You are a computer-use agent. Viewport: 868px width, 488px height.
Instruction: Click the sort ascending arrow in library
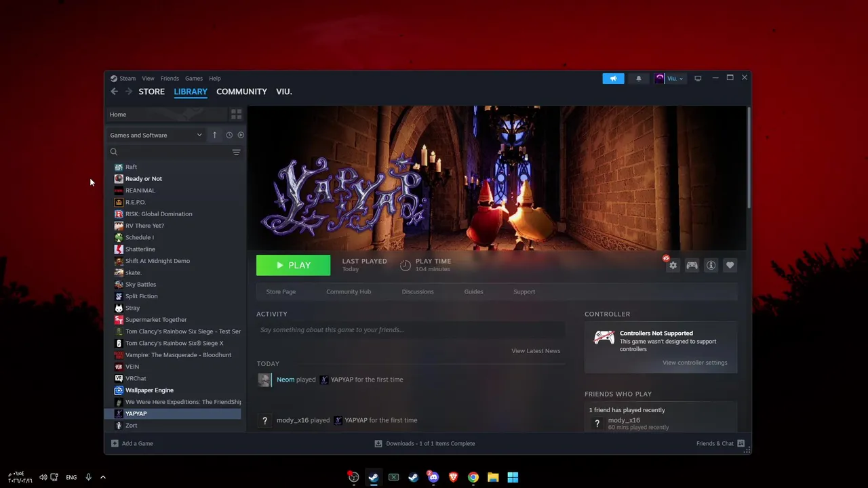(x=214, y=135)
